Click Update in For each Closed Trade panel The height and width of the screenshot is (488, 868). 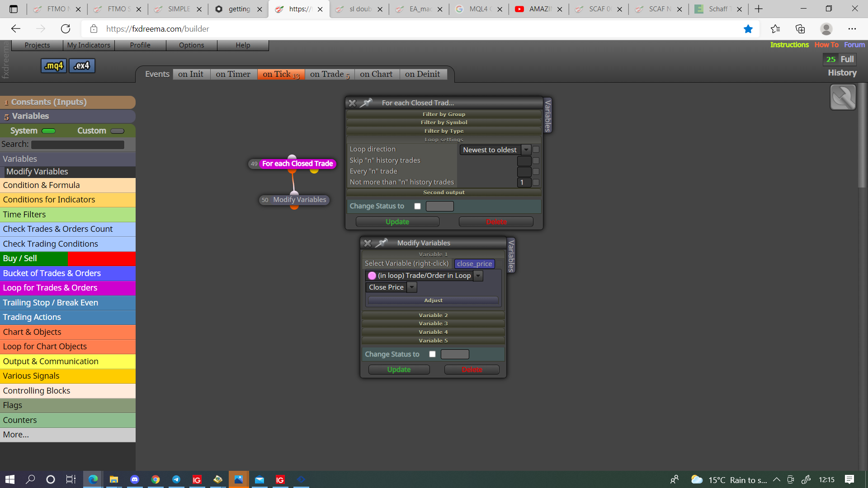pyautogui.click(x=397, y=222)
